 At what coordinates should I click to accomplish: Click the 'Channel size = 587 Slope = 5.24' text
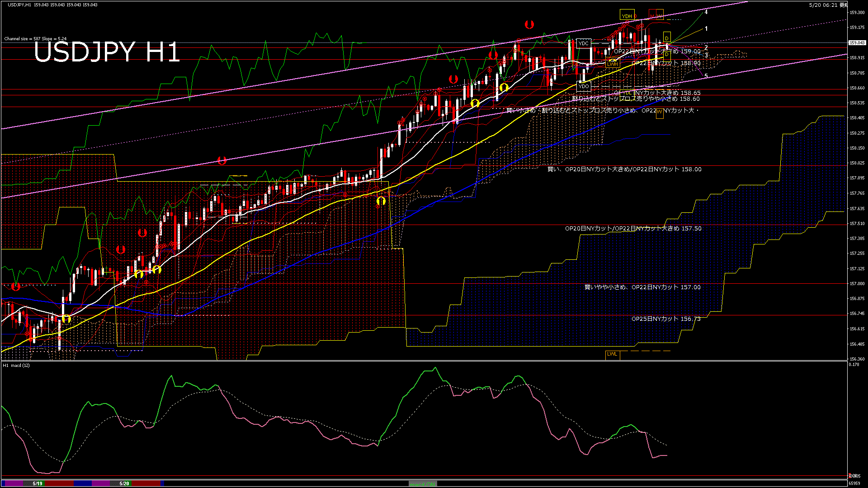point(36,39)
